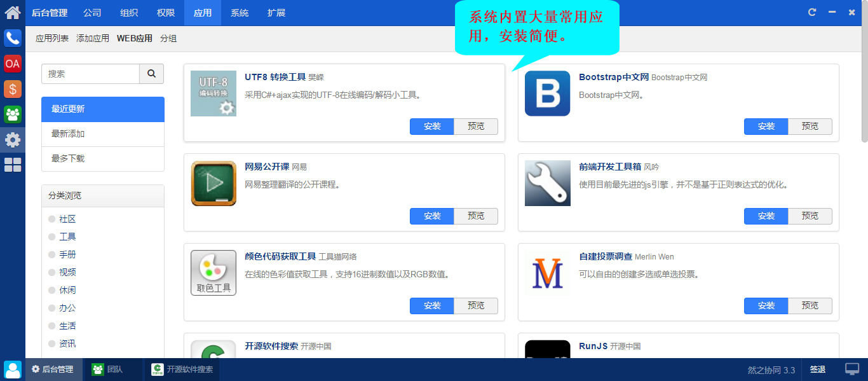This screenshot has height=381, width=868.
Task: Open the green team icon in sidebar
Action: click(13, 114)
